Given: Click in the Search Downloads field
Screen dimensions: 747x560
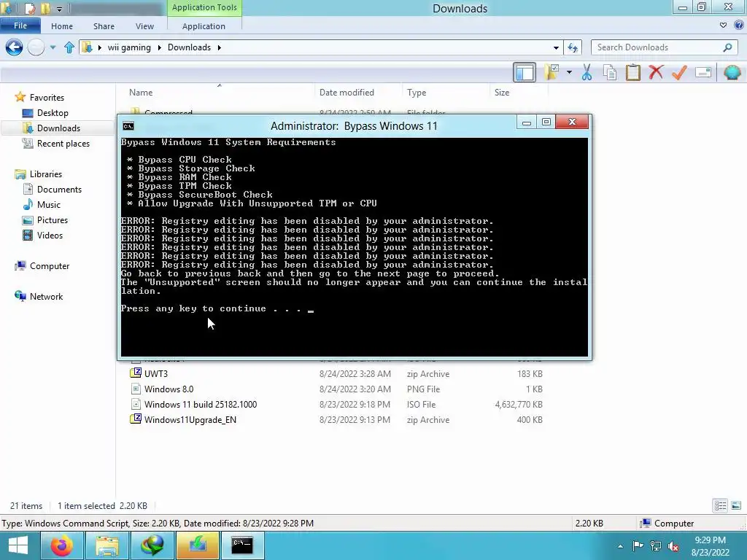Looking at the screenshot, I should [x=657, y=47].
